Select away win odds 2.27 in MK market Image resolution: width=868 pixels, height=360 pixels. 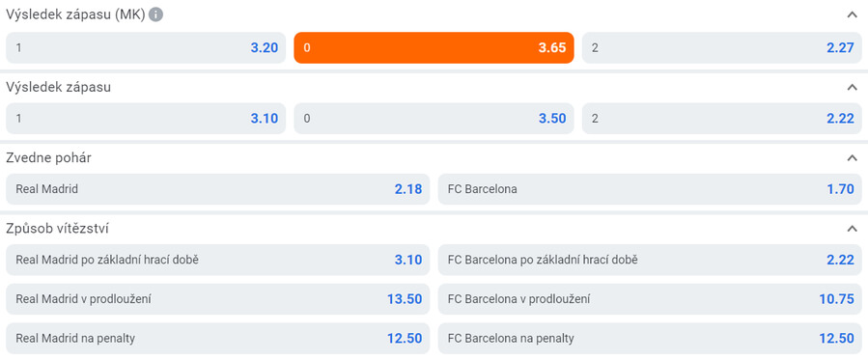pyautogui.click(x=722, y=47)
